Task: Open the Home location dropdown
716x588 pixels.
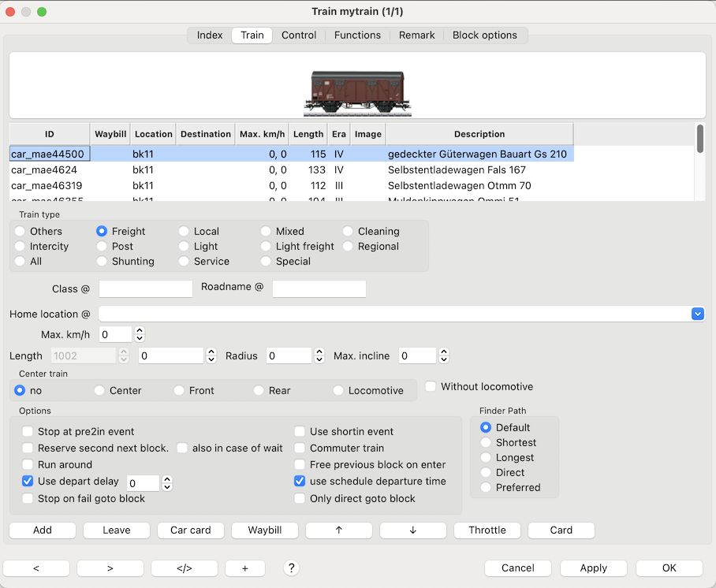Action: tap(697, 314)
